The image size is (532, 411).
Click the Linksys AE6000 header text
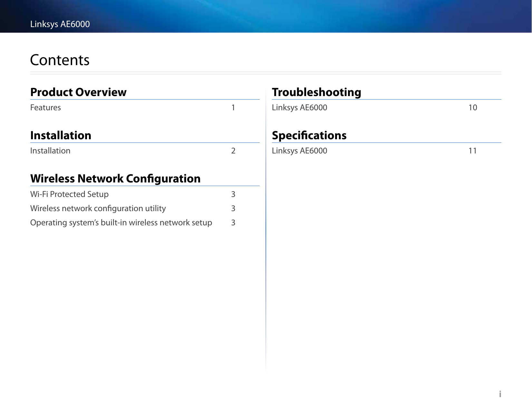(x=60, y=24)
